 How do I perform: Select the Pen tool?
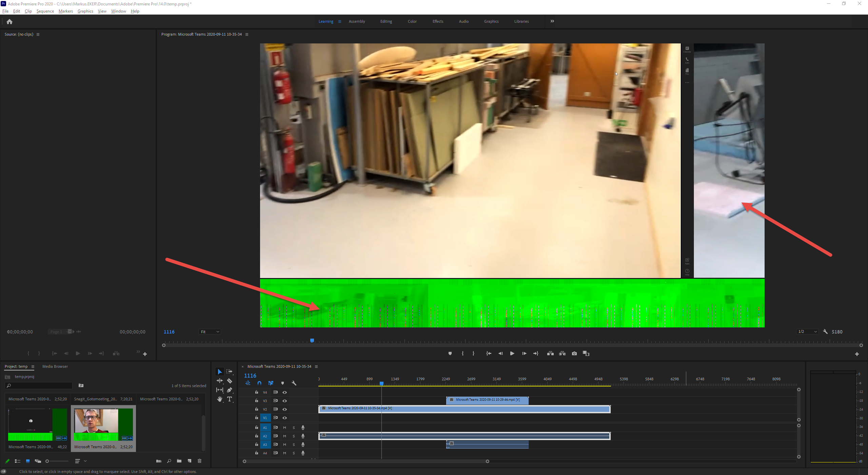click(x=230, y=390)
